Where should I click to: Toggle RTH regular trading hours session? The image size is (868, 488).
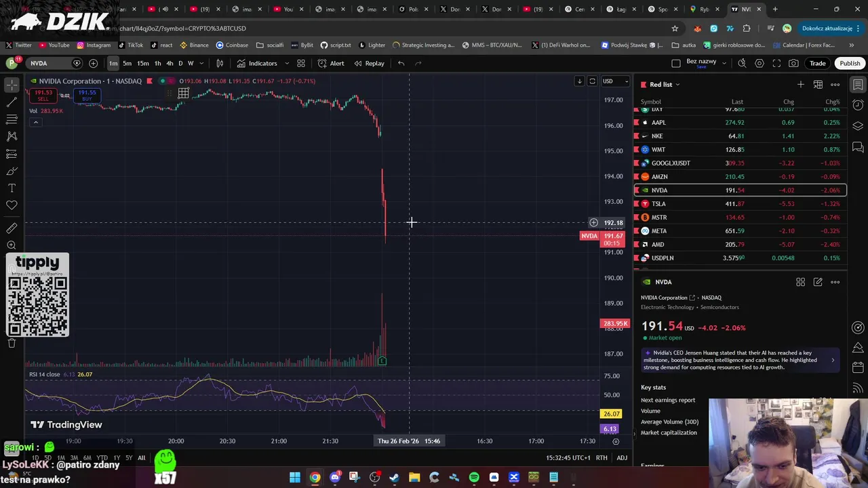(x=601, y=458)
